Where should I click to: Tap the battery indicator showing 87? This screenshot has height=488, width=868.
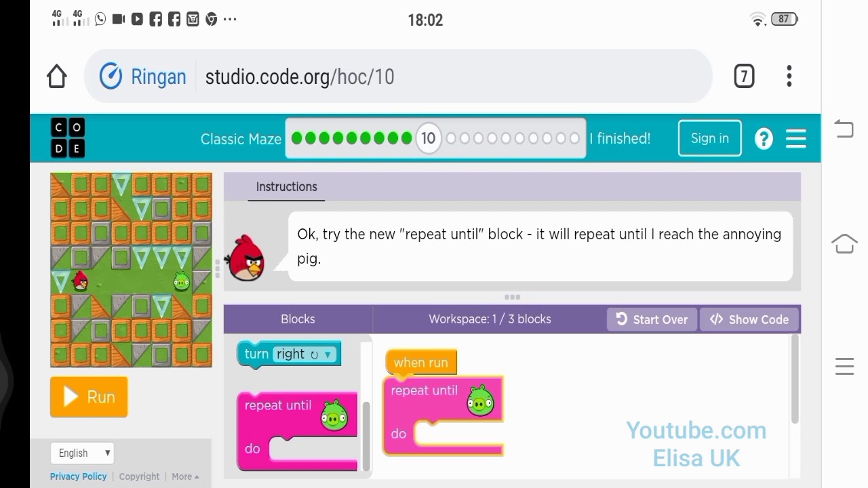pos(785,19)
